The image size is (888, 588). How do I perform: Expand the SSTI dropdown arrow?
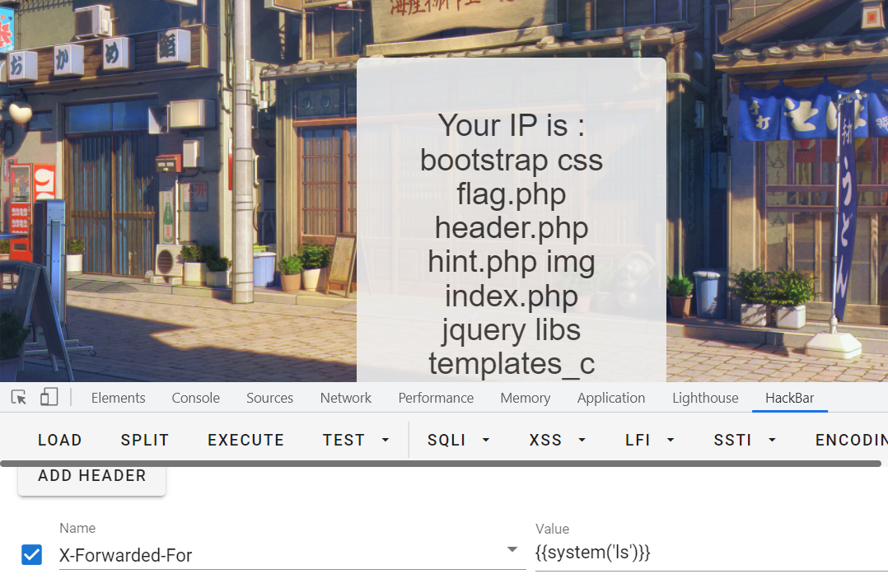coord(772,440)
